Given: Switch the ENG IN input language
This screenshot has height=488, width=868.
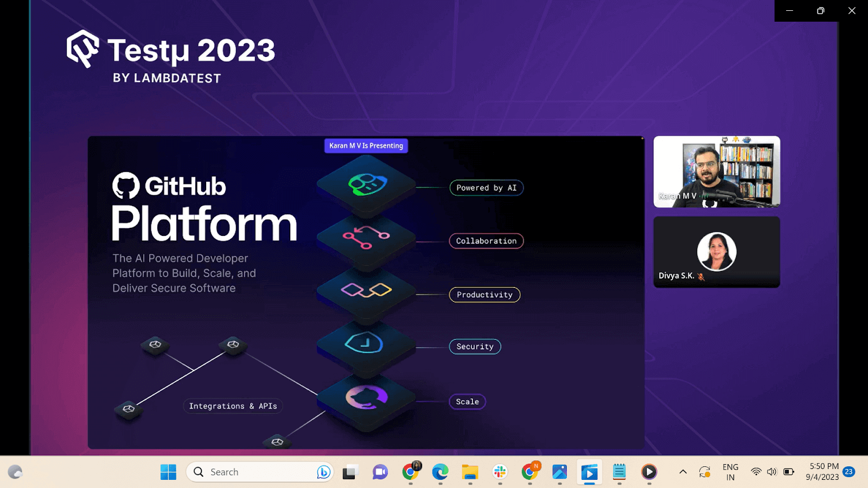Looking at the screenshot, I should (730, 472).
